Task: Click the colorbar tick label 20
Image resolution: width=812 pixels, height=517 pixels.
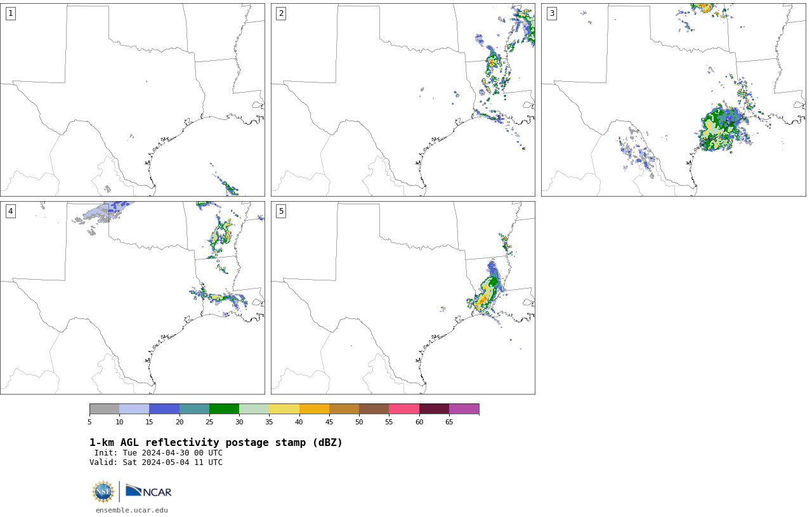Action: 180,422
